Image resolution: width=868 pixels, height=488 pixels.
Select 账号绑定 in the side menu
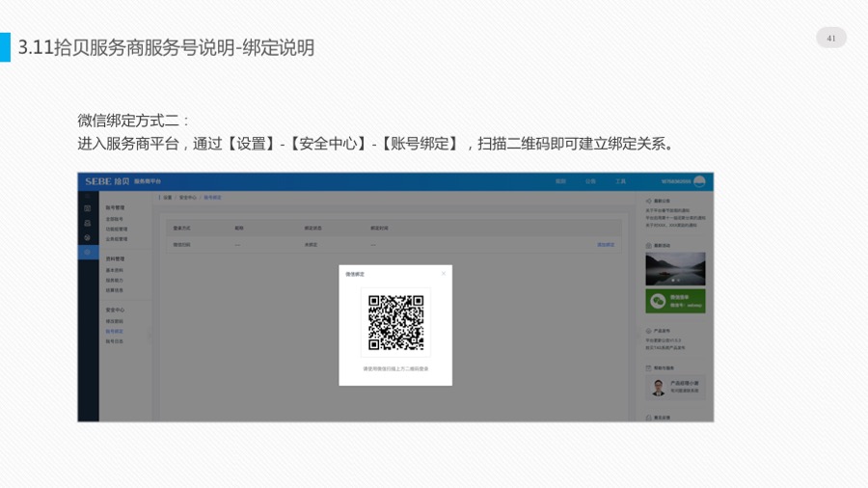(x=115, y=332)
